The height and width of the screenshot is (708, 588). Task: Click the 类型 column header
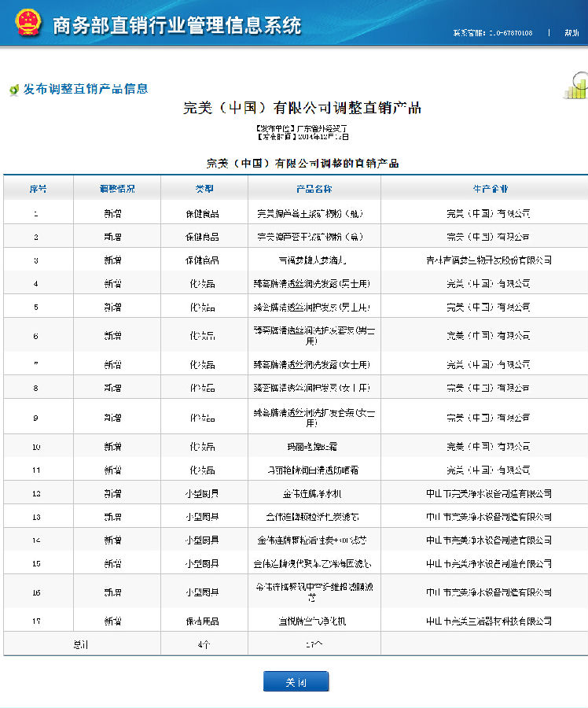[x=204, y=189]
